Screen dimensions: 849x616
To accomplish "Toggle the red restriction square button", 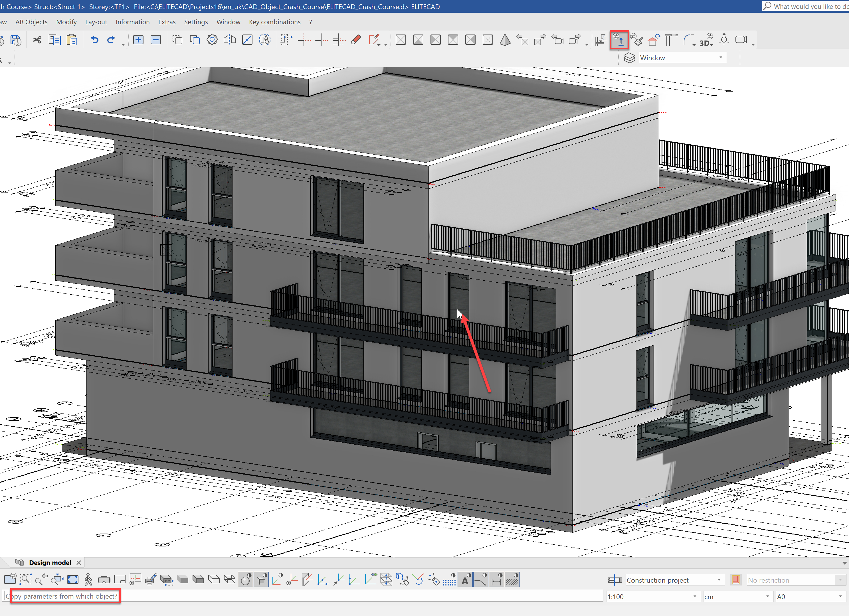I will 735,580.
